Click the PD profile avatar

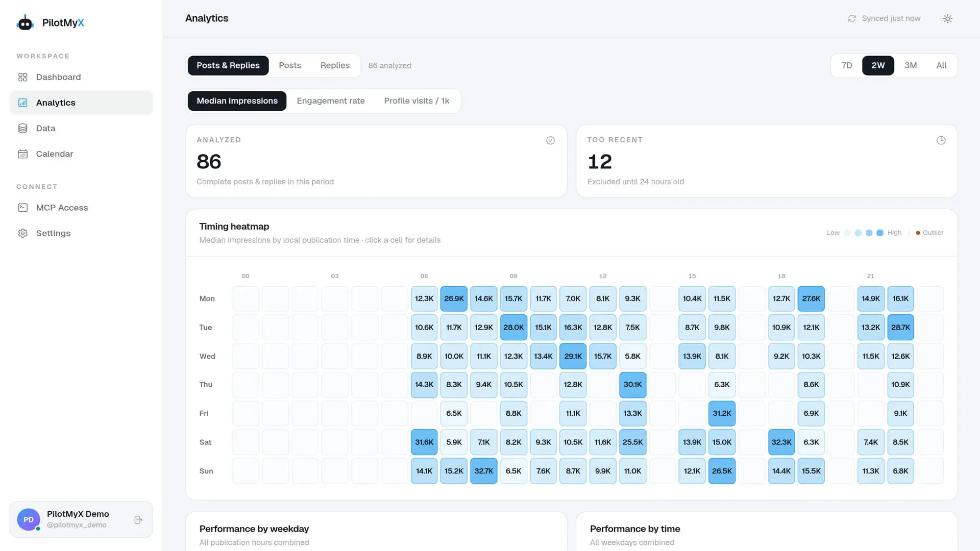[29, 519]
